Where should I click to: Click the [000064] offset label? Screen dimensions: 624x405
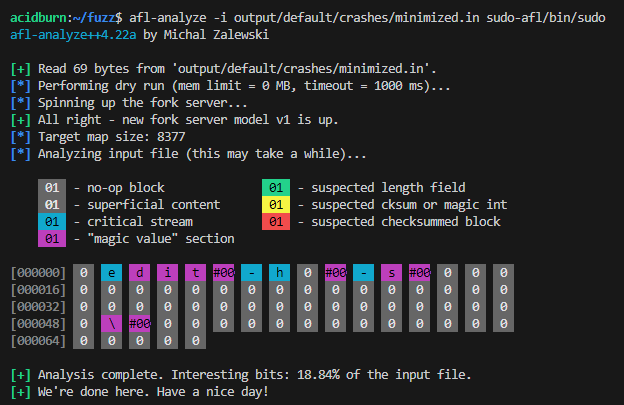(x=38, y=340)
